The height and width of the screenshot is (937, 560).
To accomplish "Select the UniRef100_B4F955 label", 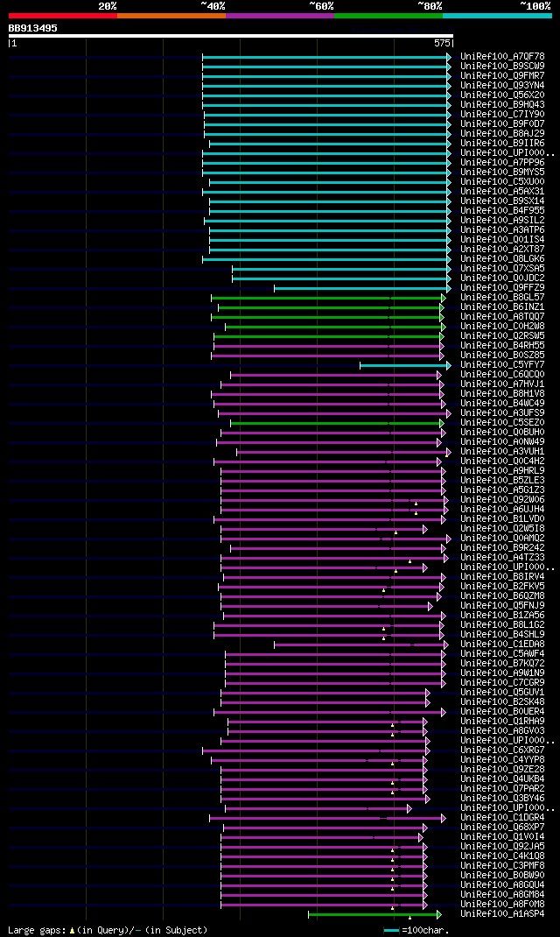I will [x=502, y=211].
